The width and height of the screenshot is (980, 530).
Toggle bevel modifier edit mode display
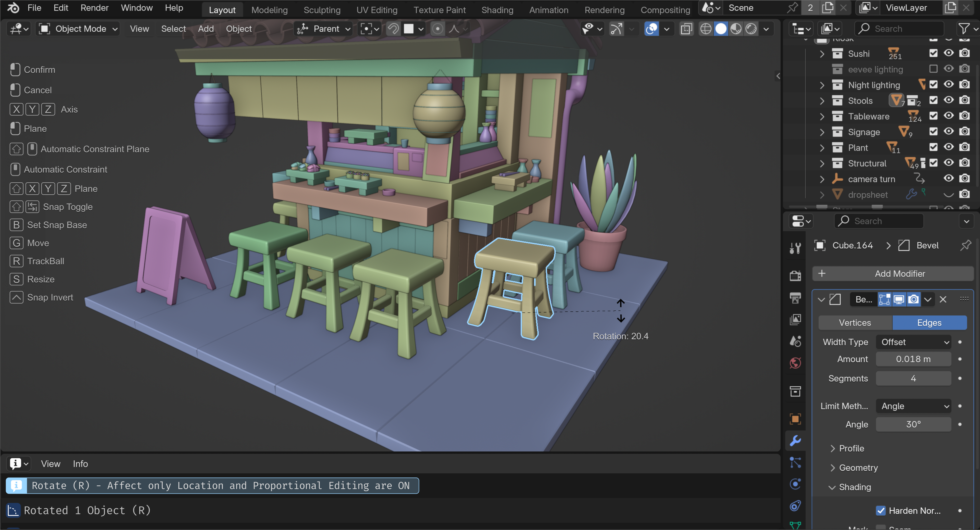tap(885, 300)
